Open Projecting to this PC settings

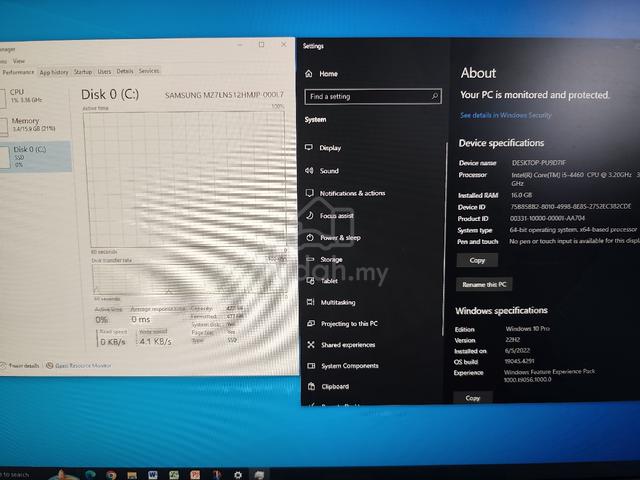[x=342, y=324]
